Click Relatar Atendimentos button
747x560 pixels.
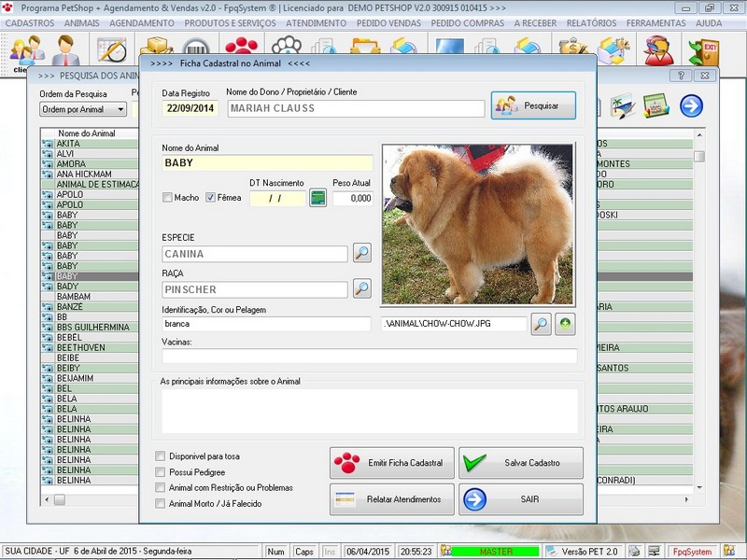(x=391, y=499)
